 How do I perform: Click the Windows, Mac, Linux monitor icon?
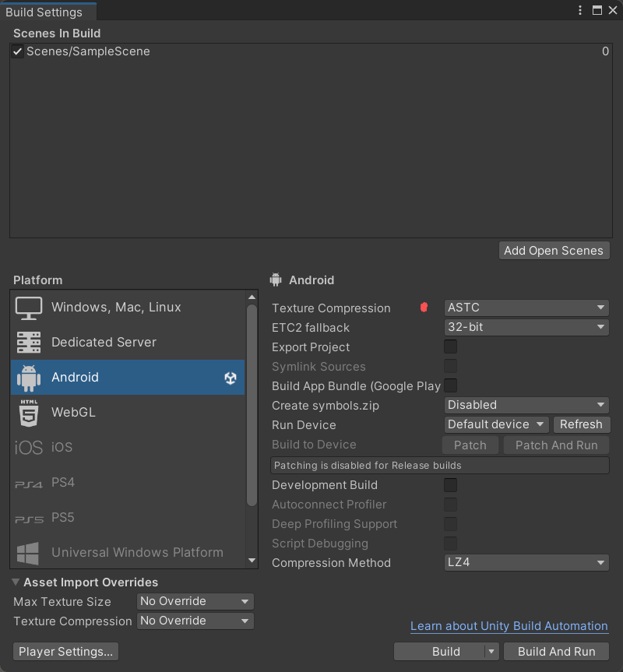(29, 308)
